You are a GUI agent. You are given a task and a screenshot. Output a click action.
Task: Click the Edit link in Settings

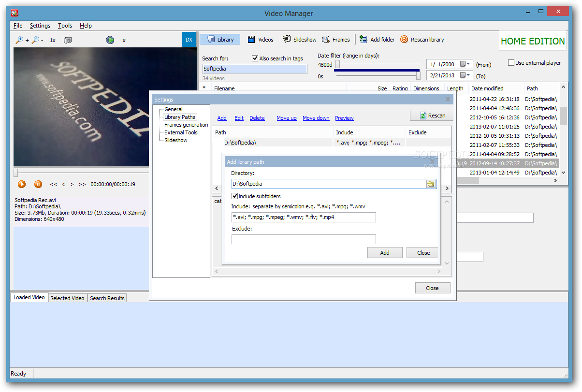(239, 118)
